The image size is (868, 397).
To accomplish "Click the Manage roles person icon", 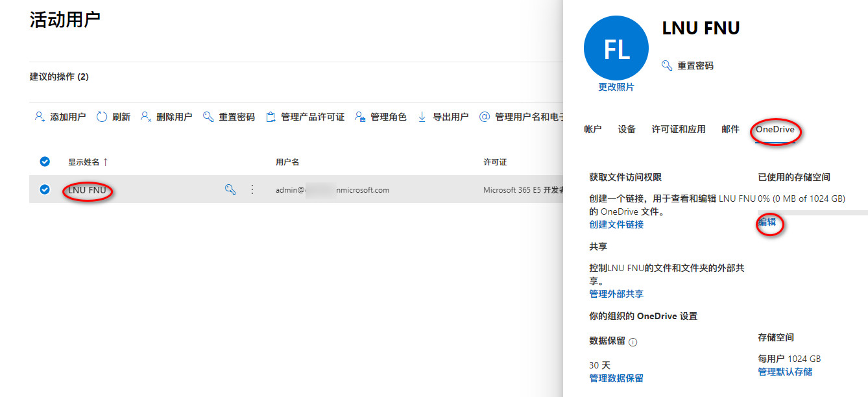I will pyautogui.click(x=360, y=117).
